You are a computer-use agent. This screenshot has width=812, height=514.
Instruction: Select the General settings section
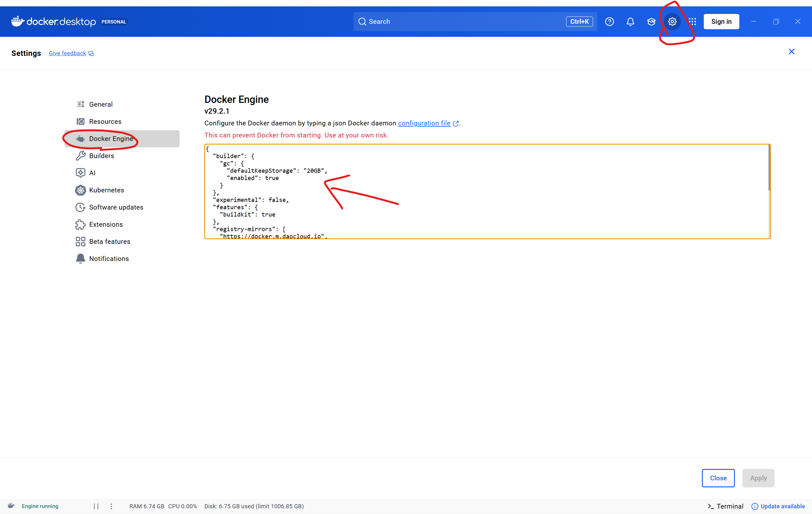[101, 104]
